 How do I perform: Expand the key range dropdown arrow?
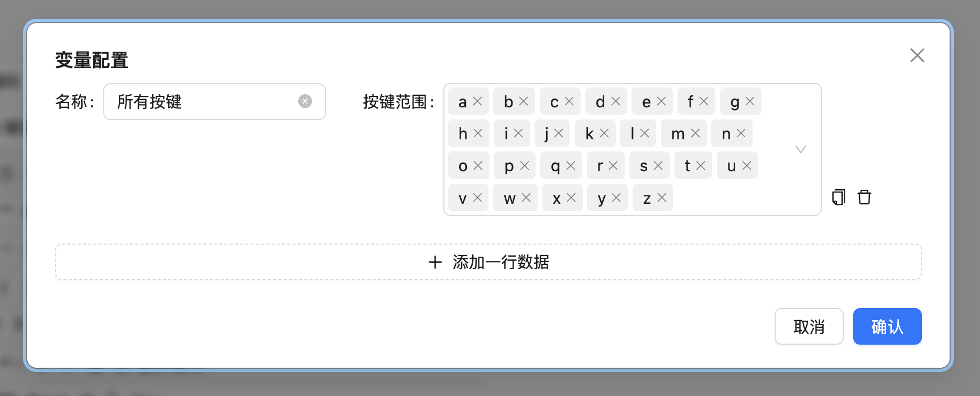(800, 149)
